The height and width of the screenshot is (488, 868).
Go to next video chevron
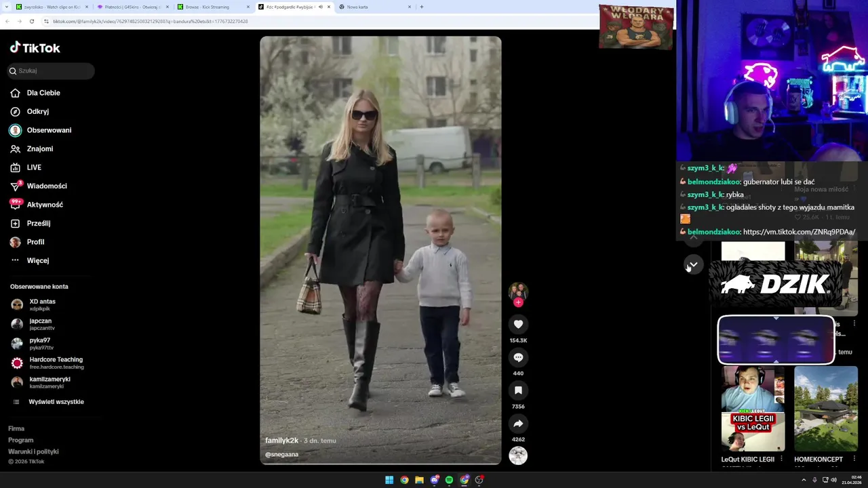(x=693, y=264)
